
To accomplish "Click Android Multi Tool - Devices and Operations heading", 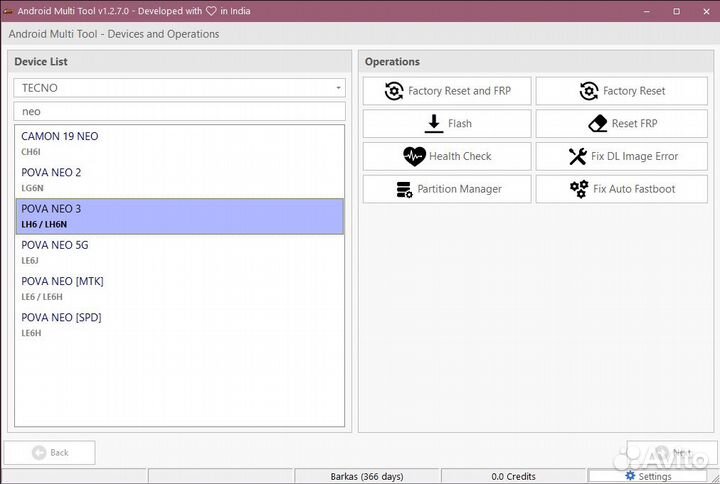I will click(x=114, y=34).
